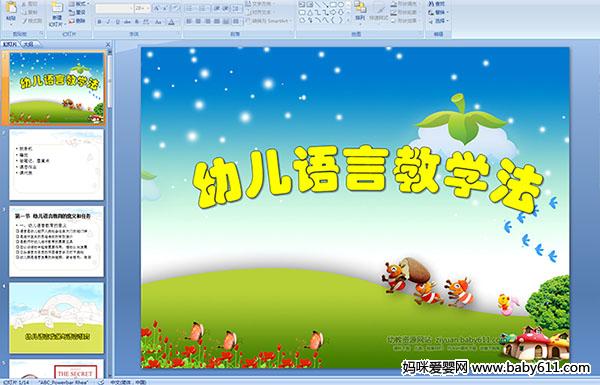Click the Paste clipboard icon
Image resolution: width=600 pixels, height=385 pixels.
point(11,11)
